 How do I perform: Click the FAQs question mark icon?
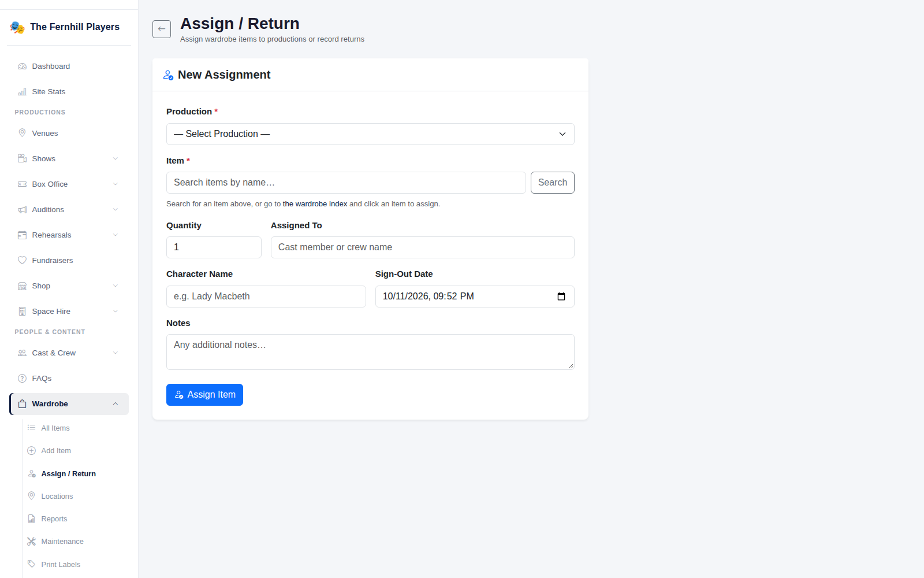tap(22, 378)
